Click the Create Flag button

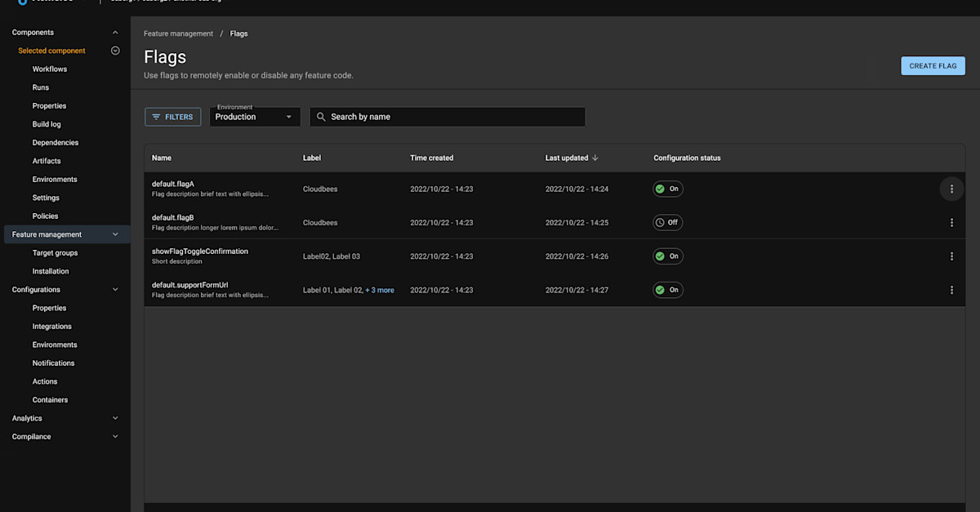933,66
